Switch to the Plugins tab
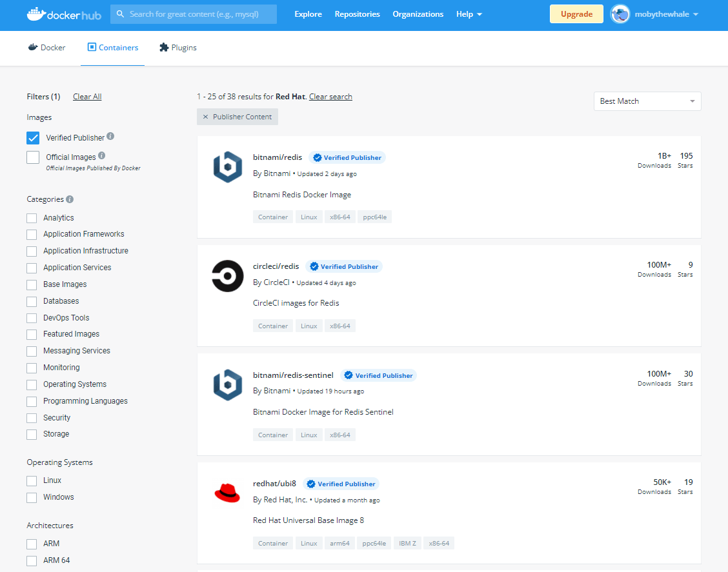 click(177, 48)
